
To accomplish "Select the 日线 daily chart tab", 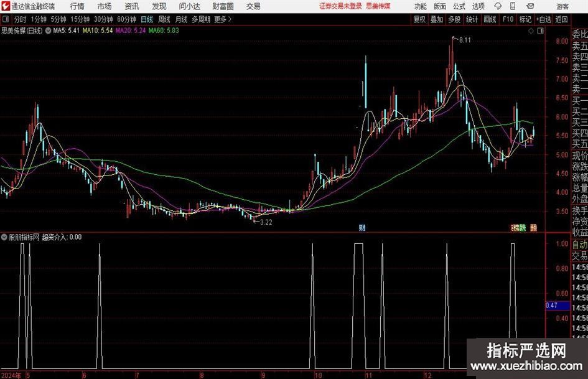I will (147, 19).
